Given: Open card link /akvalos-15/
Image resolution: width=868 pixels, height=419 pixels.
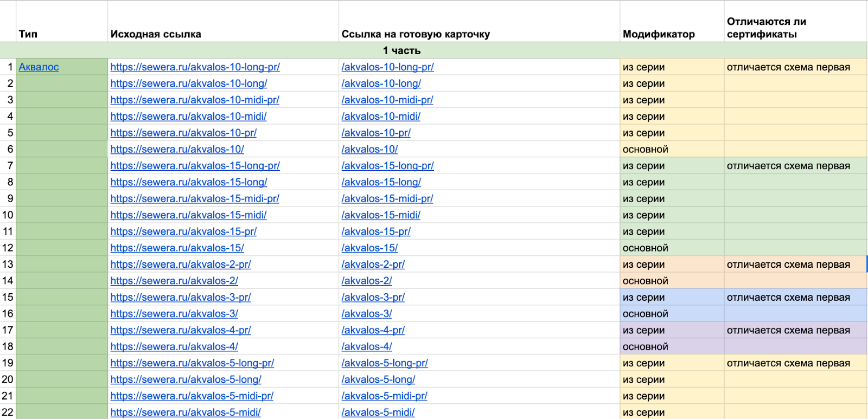Looking at the screenshot, I should 370,248.
